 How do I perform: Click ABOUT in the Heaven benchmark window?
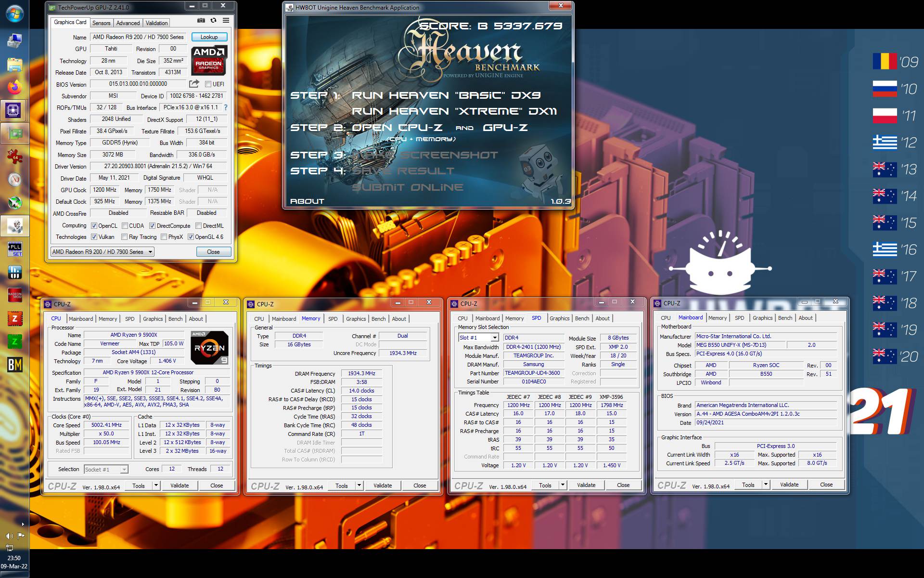click(307, 201)
